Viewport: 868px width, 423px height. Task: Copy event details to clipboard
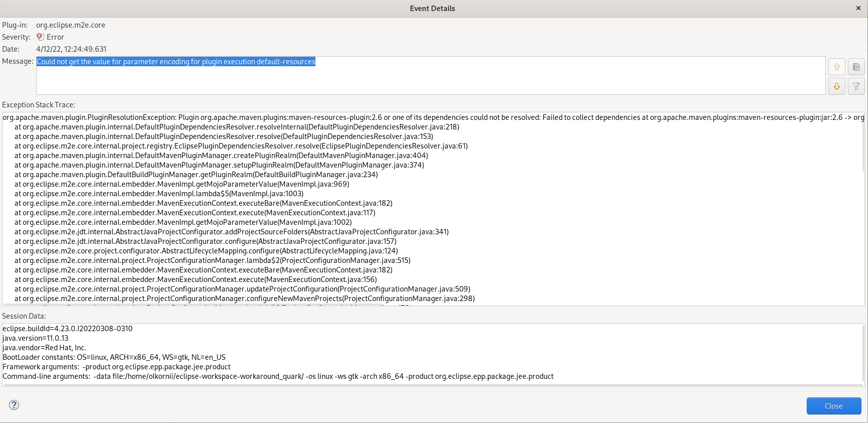pos(856,67)
